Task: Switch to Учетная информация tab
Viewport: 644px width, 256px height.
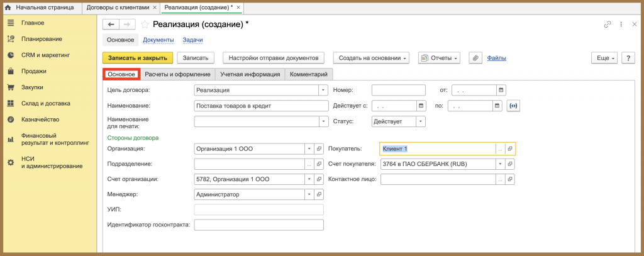Action: pyautogui.click(x=250, y=74)
